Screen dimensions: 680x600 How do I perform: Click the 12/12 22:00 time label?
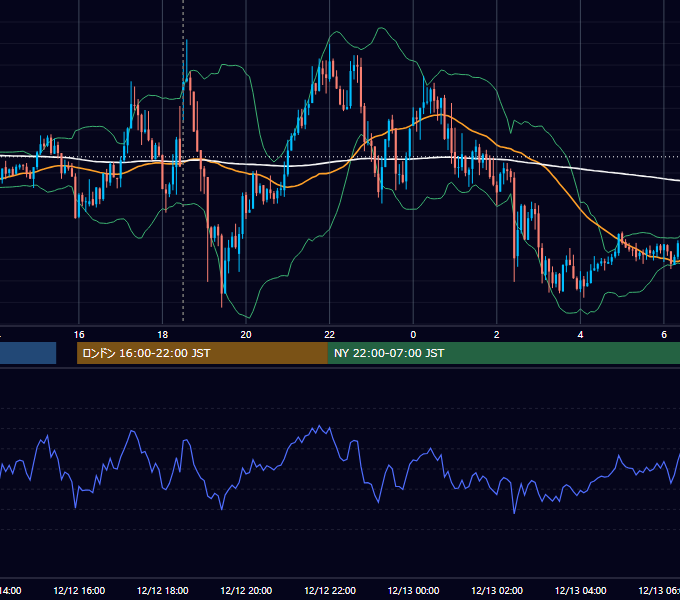pyautogui.click(x=330, y=590)
